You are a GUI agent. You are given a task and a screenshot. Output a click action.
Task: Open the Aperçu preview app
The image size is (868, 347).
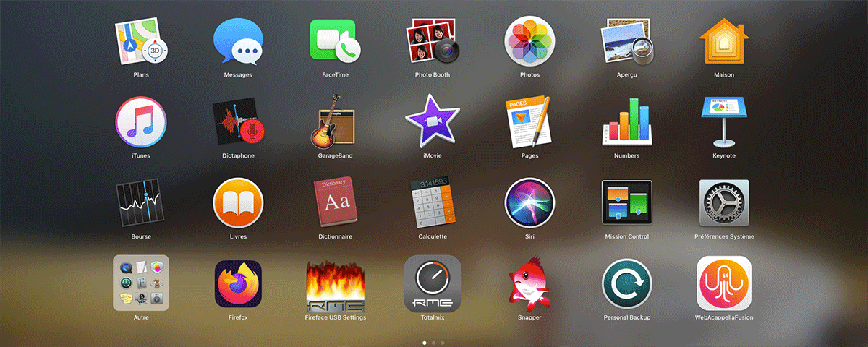[626, 41]
